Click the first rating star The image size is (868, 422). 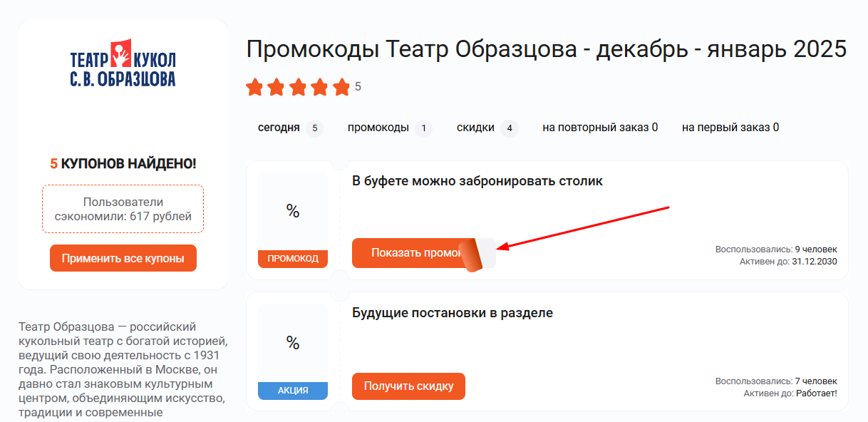pyautogui.click(x=255, y=87)
